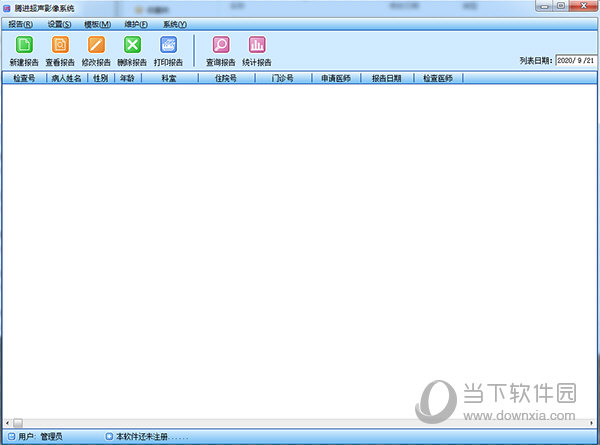The width and height of the screenshot is (600, 445).
Task: Sort by 报告日期 column header
Action: (x=387, y=78)
